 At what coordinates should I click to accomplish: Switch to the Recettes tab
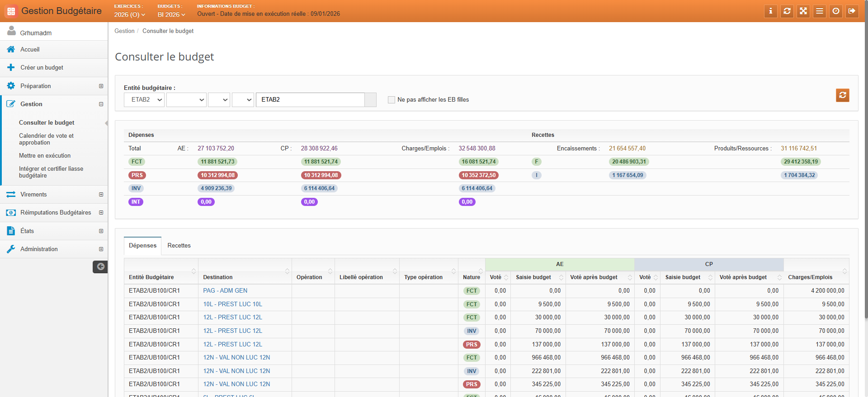click(x=179, y=246)
